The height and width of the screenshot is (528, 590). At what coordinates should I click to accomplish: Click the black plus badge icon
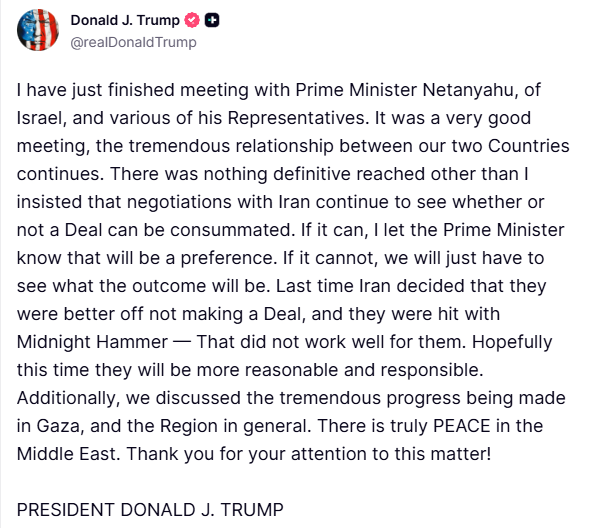[212, 20]
